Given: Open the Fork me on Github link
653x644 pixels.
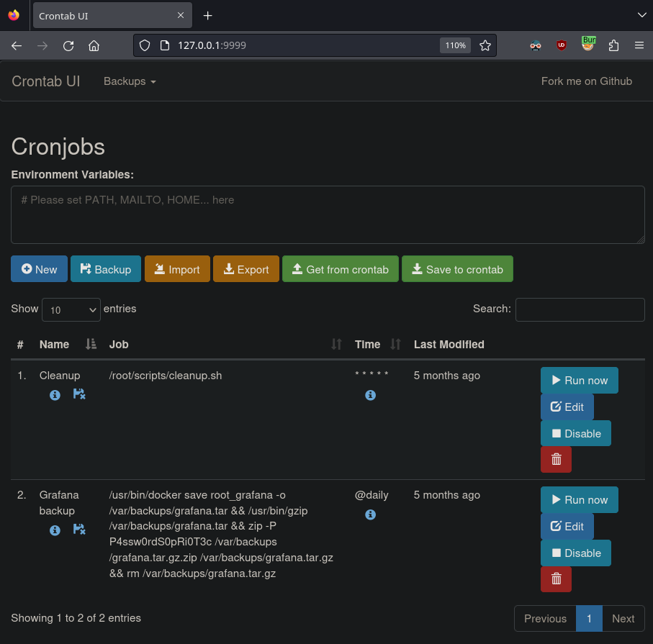Looking at the screenshot, I should click(586, 81).
